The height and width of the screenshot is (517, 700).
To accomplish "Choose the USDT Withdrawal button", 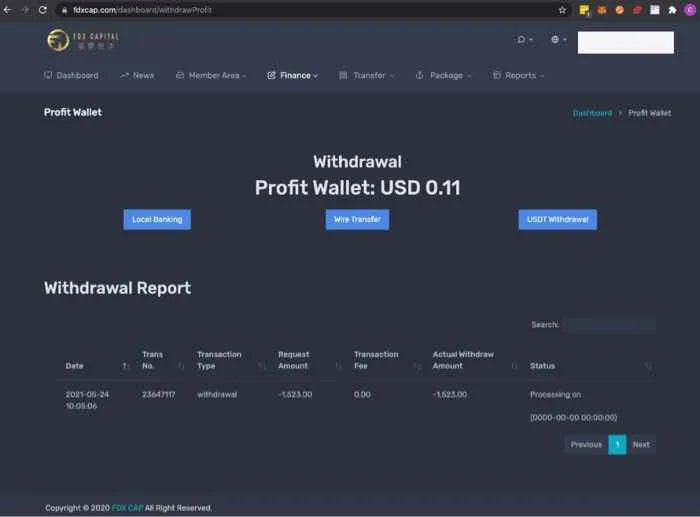I will (558, 220).
